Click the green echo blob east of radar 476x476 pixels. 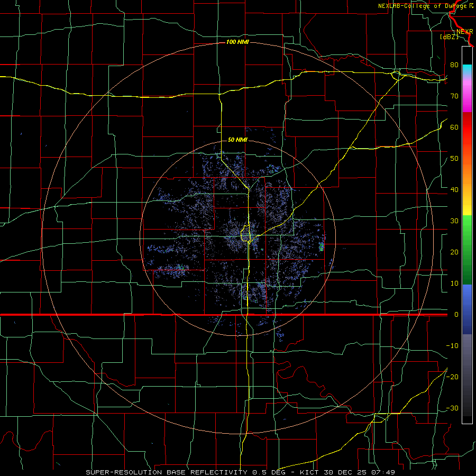click(322, 246)
